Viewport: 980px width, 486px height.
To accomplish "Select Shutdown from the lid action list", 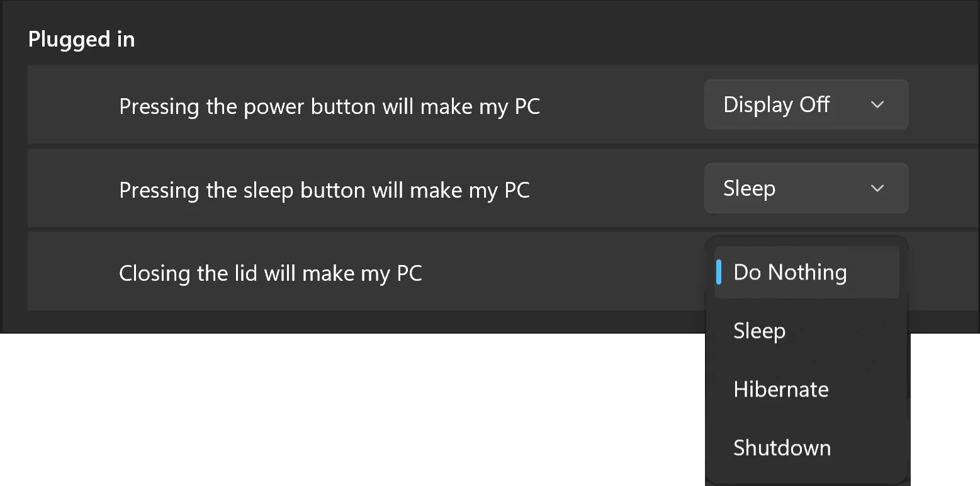I will (807, 448).
